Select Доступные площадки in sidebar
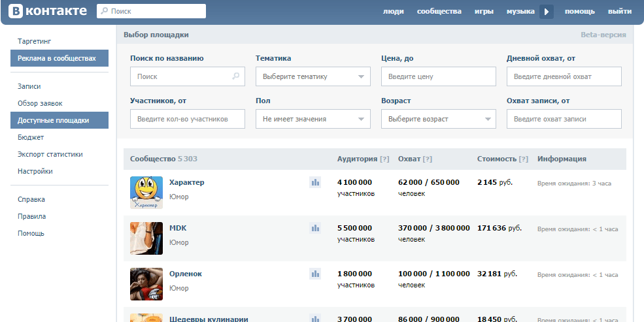644x322 pixels. pyautogui.click(x=59, y=120)
